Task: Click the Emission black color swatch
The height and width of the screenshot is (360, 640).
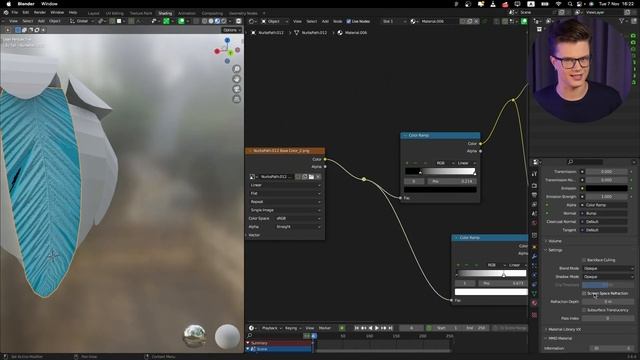Action: (607, 188)
